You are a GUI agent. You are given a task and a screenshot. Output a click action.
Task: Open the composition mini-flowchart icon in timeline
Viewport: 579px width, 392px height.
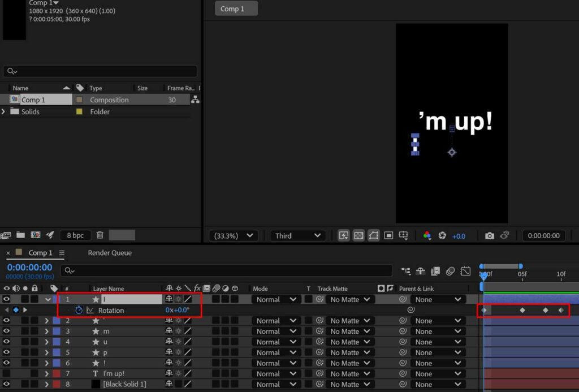coord(405,271)
